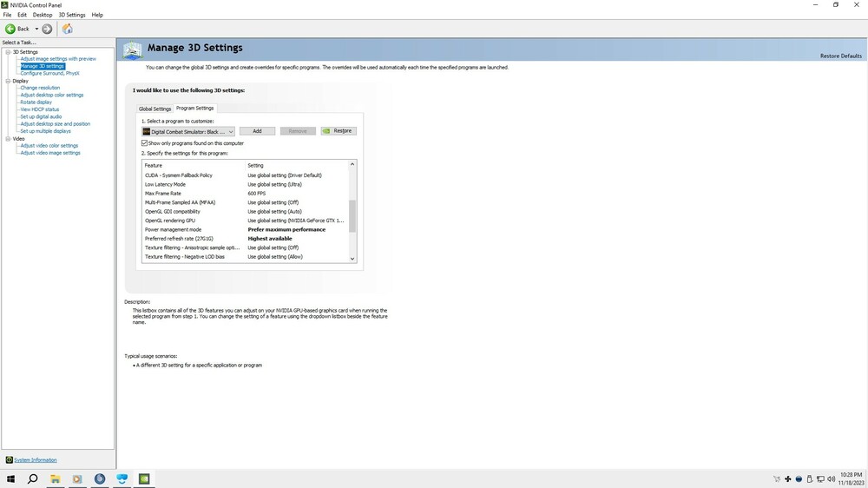Select Manage 3D settings in tree
The image size is (868, 488).
coord(43,66)
